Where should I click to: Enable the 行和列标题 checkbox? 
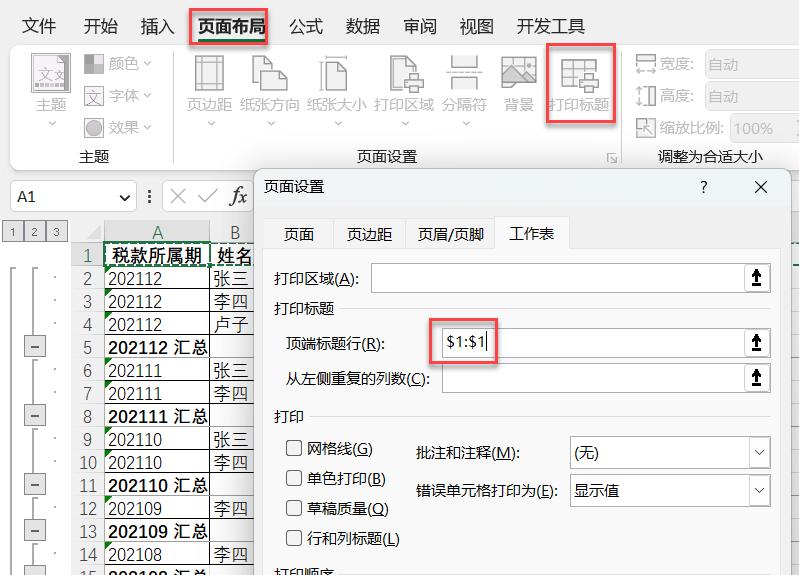pos(294,538)
